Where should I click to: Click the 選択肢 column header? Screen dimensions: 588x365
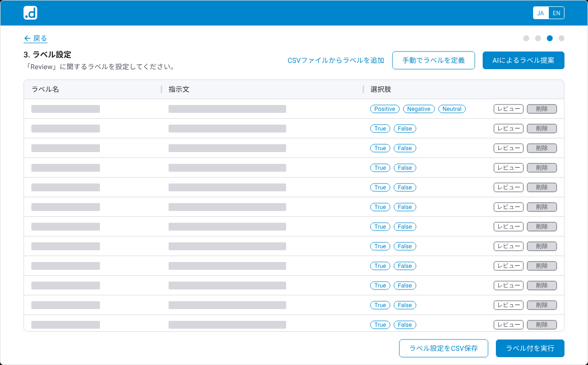click(381, 89)
